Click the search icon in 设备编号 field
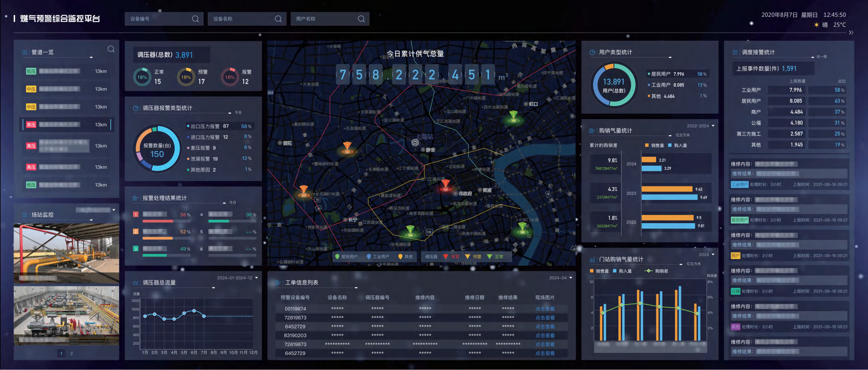Screen dimensions: 868x370 click(195, 19)
